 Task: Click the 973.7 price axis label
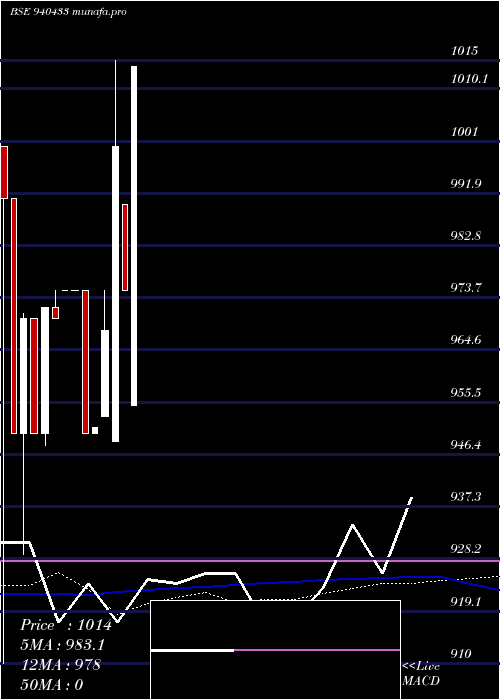coord(466,288)
